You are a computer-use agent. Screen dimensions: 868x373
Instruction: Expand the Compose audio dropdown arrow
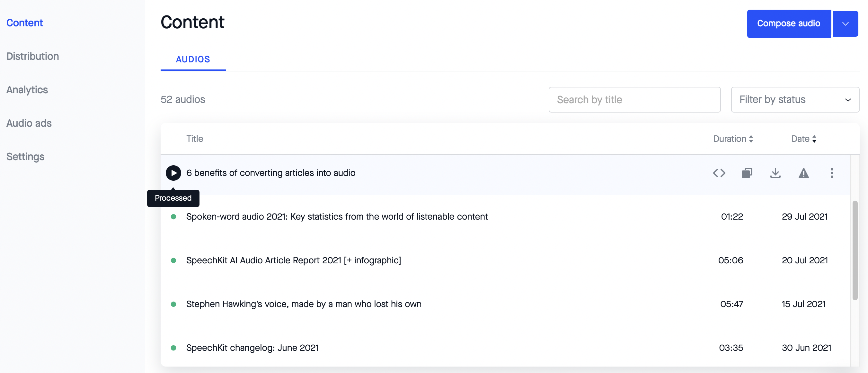pos(845,23)
